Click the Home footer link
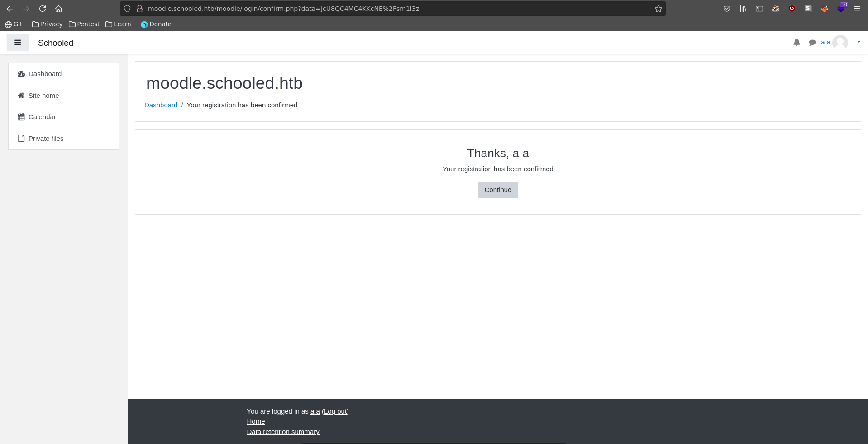868x444 pixels. tap(256, 421)
